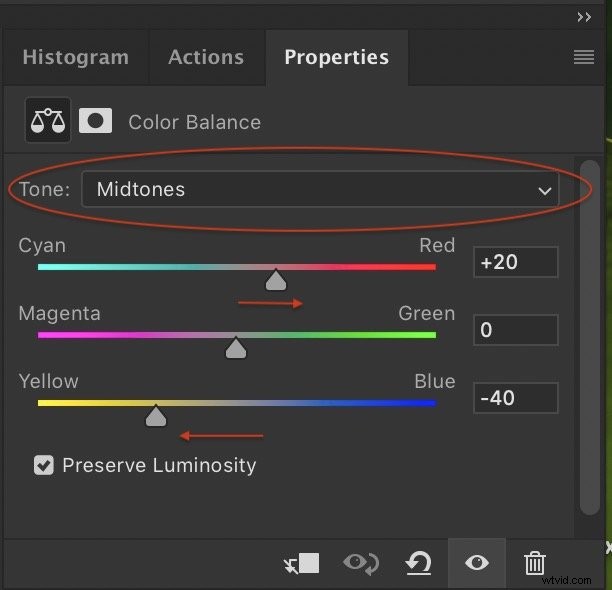
Task: Switch to the Actions tab
Action: coord(206,57)
